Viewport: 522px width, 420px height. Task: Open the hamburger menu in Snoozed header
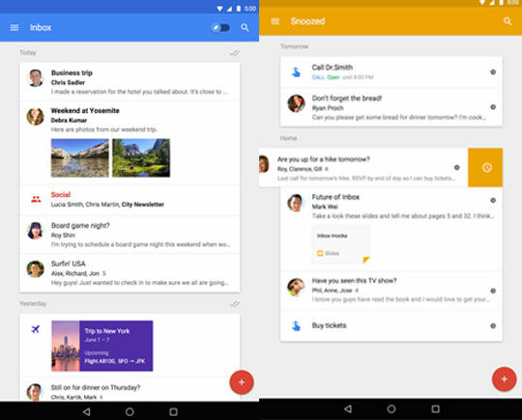(275, 21)
